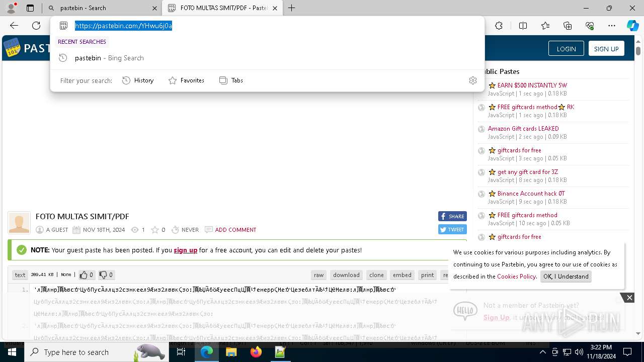Like the paste with thumbs up

click(86, 275)
